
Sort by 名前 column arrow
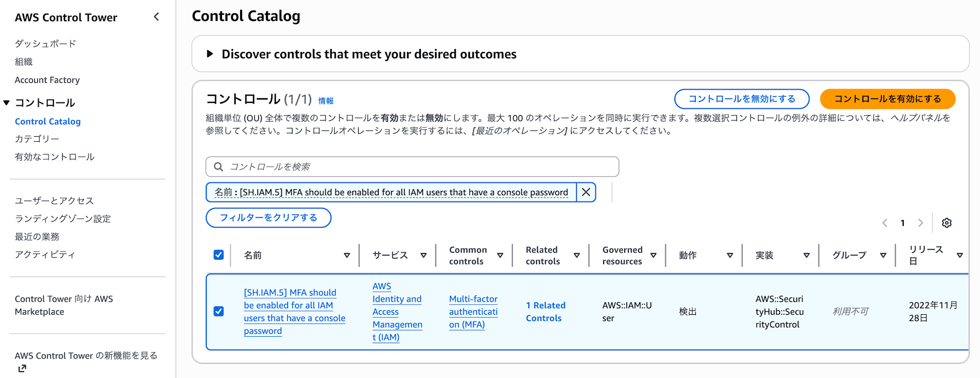(x=347, y=255)
